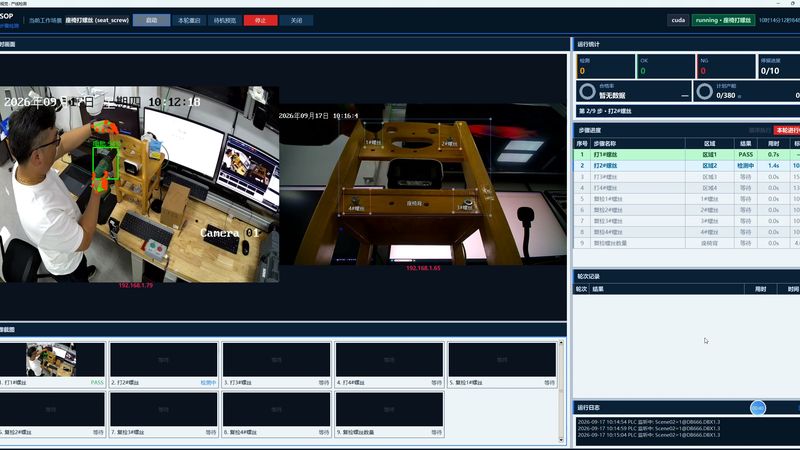Select step row 5 复检1#螺丝
This screenshot has height=450, width=800.
tap(687, 199)
